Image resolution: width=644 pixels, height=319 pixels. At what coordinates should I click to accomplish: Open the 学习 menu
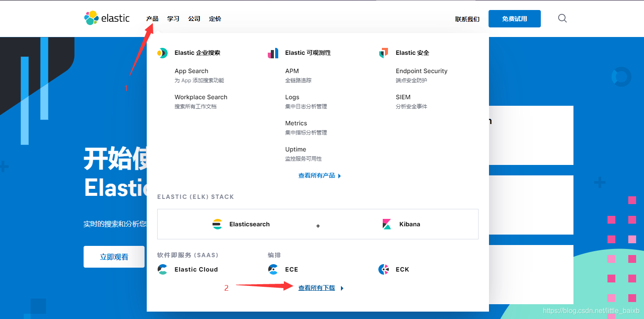(x=173, y=19)
